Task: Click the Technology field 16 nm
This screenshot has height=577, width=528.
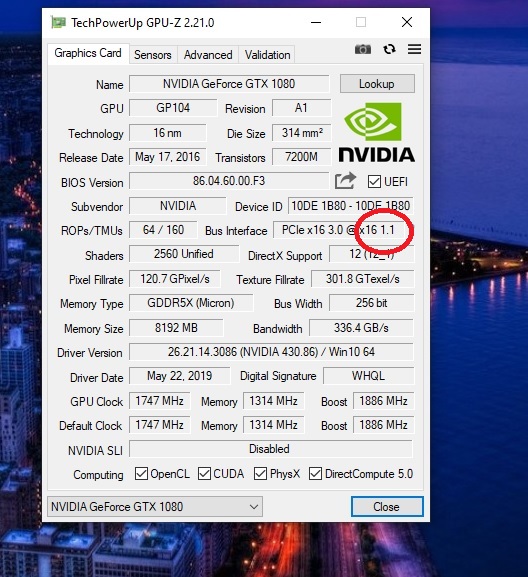Action: (x=167, y=132)
